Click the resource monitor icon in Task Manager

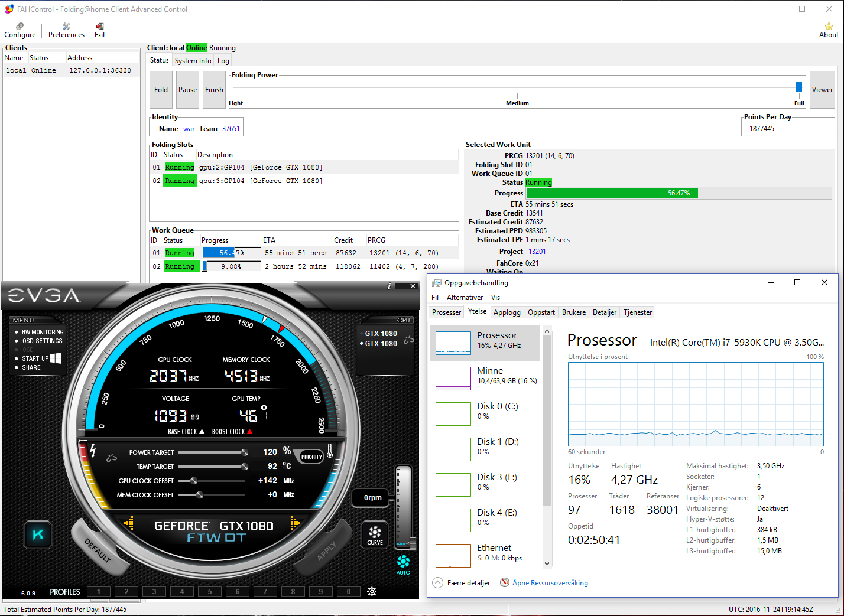[x=505, y=582]
